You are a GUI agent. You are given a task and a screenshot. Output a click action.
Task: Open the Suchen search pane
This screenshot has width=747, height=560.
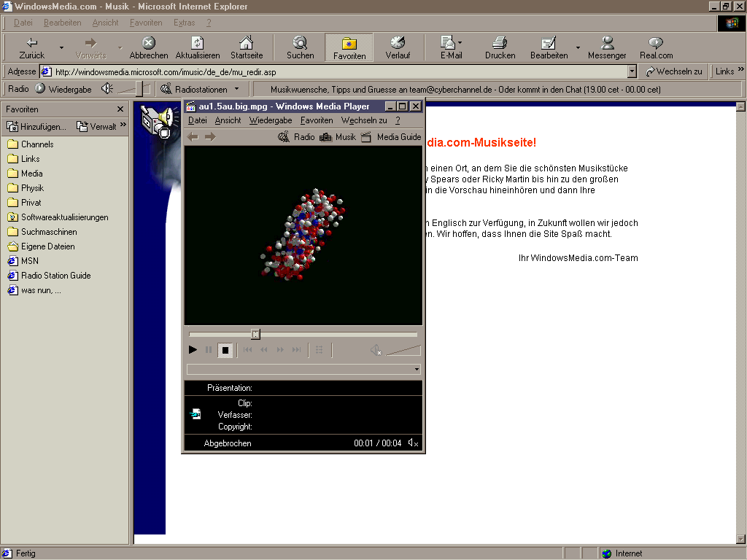[x=300, y=47]
